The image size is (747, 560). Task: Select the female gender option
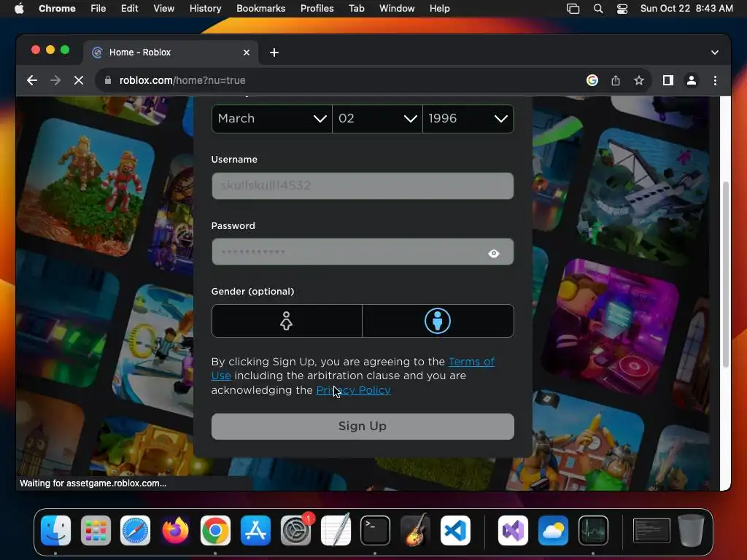point(286,321)
